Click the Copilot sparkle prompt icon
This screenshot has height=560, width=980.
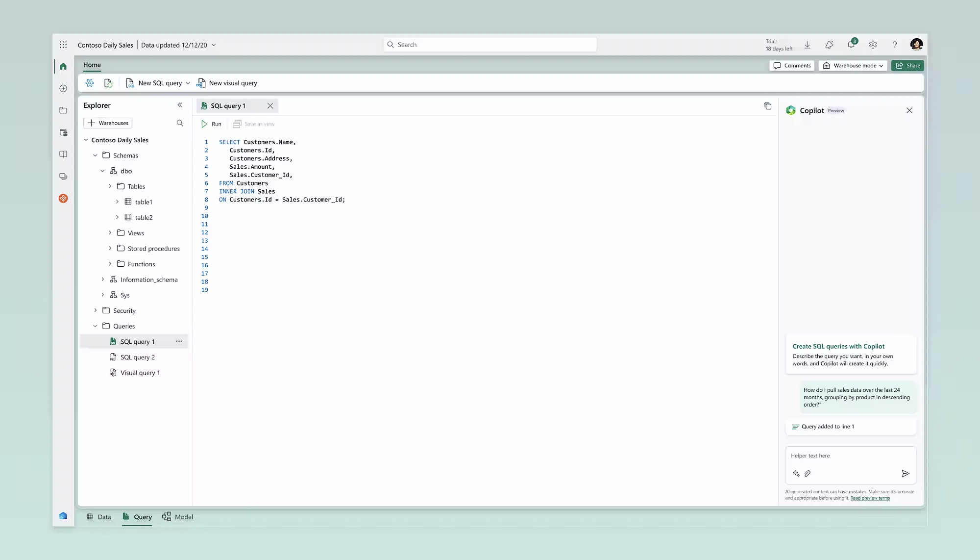coord(796,473)
